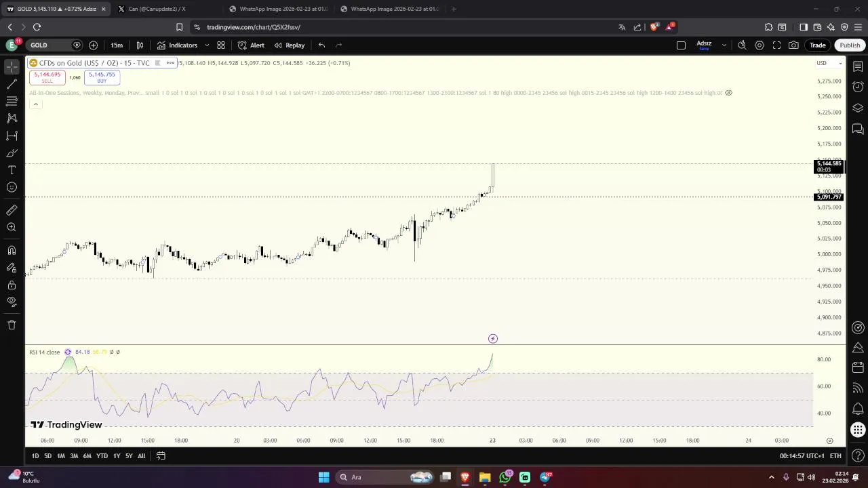Select the 5D time range
The width and height of the screenshot is (868, 488).
(x=47, y=456)
